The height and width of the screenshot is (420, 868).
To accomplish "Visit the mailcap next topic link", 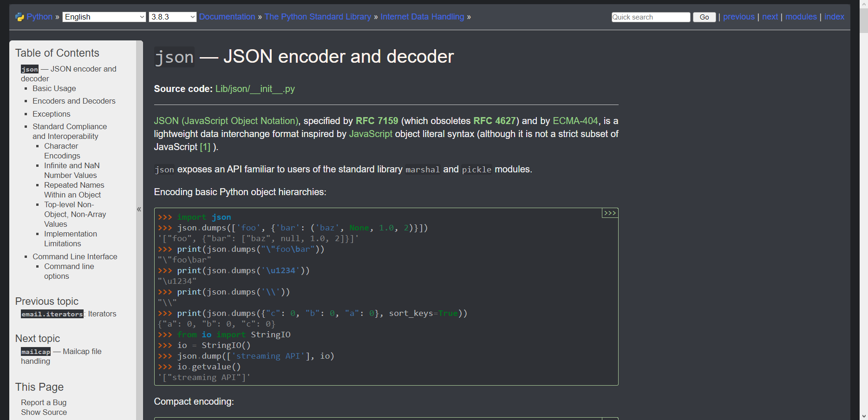I will tap(35, 352).
